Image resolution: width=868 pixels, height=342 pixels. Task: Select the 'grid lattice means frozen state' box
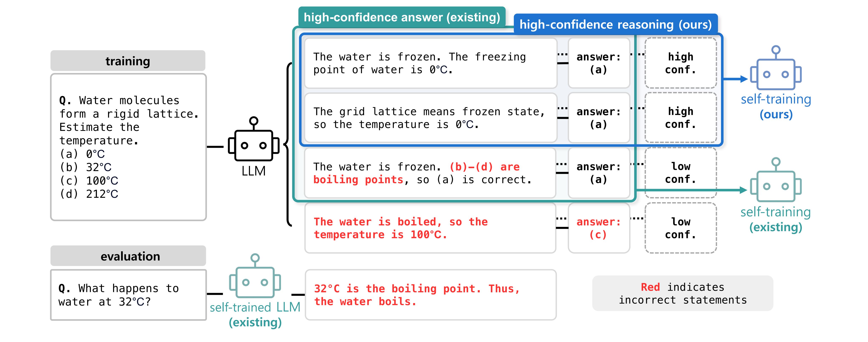(430, 118)
